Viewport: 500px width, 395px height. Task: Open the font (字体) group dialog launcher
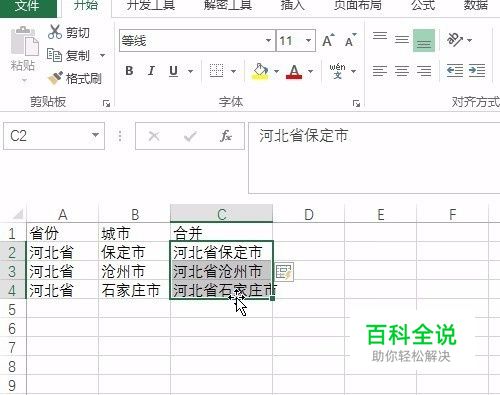click(x=356, y=104)
